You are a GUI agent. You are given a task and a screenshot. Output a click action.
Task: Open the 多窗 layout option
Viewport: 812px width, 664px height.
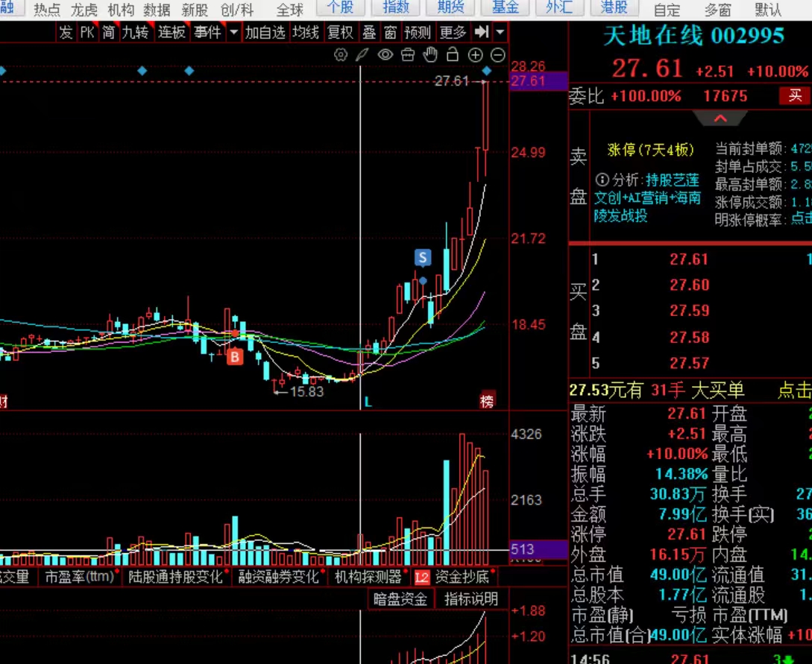click(718, 10)
